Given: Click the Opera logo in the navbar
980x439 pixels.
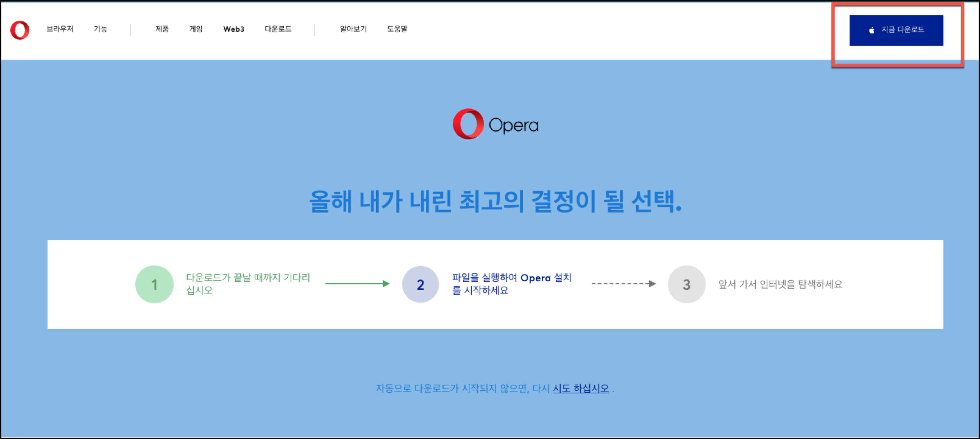Looking at the screenshot, I should tap(20, 30).
